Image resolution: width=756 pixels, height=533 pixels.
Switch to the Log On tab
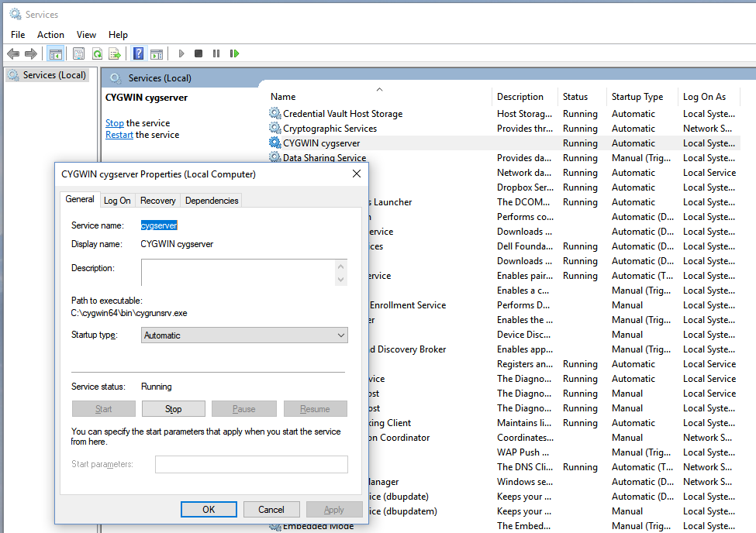[x=117, y=201]
